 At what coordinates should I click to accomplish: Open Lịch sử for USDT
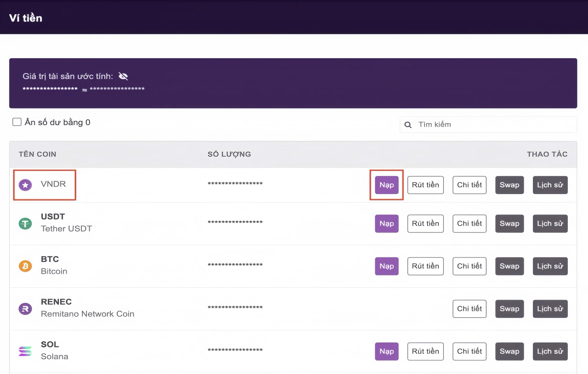pyautogui.click(x=550, y=223)
